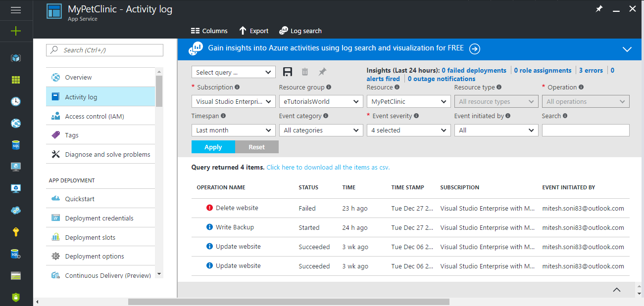
Task: Click Export in the toolbar
Action: pyautogui.click(x=253, y=31)
